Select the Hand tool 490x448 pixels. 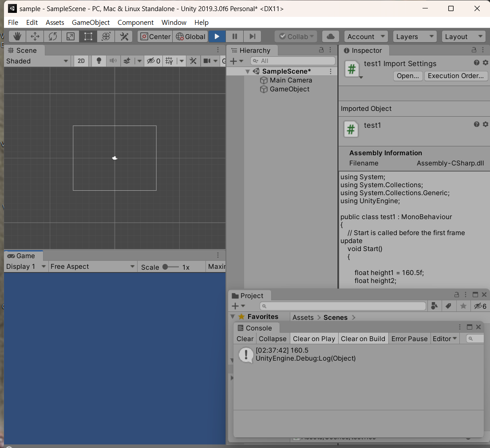click(x=17, y=36)
